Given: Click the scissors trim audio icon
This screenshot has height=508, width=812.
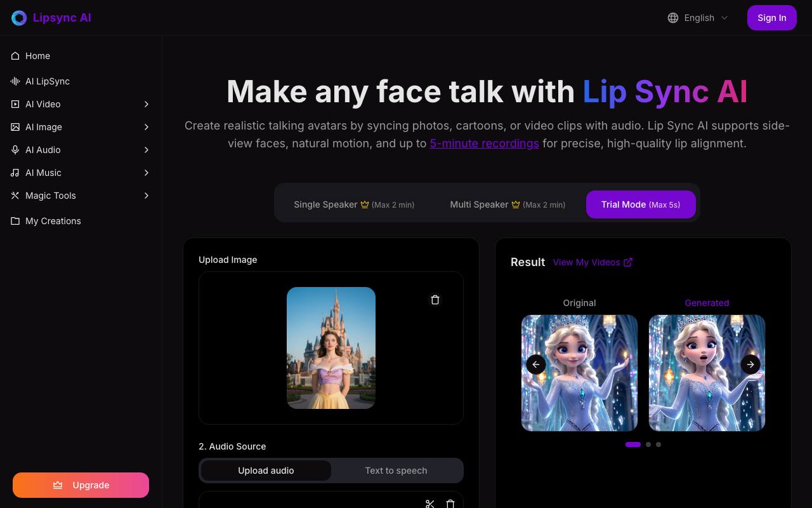Looking at the screenshot, I should (430, 504).
